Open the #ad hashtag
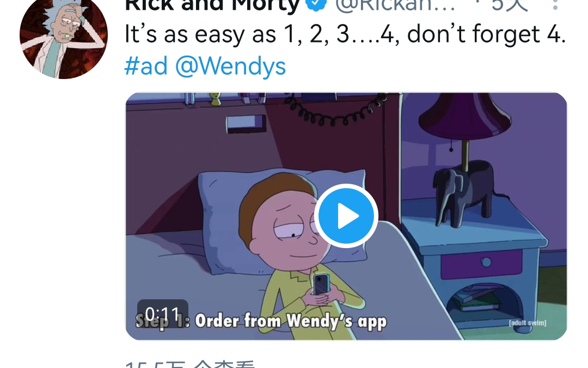This screenshot has width=588, height=368. [146, 67]
